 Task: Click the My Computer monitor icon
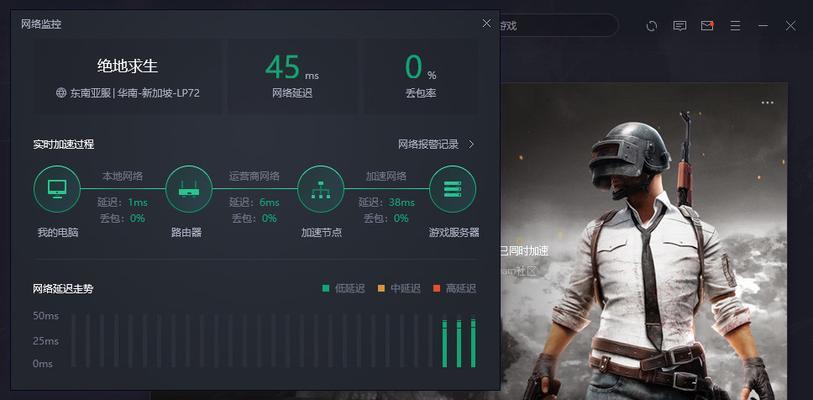tap(57, 189)
